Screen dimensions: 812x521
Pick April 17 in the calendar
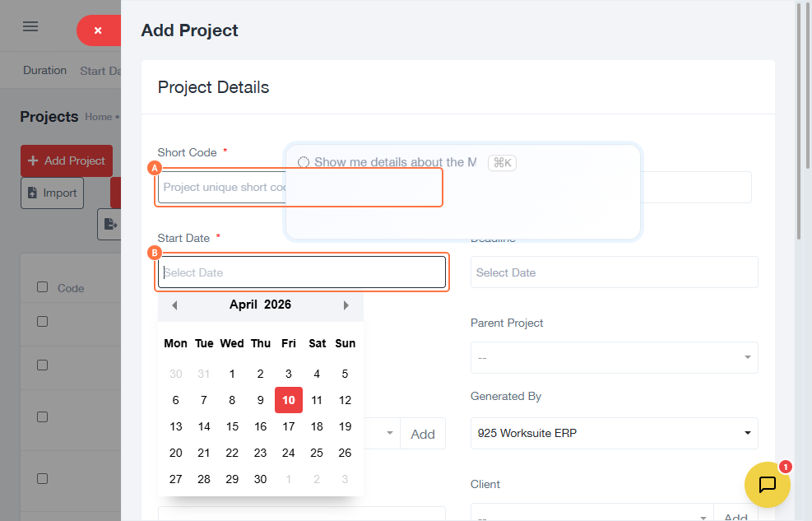click(289, 426)
